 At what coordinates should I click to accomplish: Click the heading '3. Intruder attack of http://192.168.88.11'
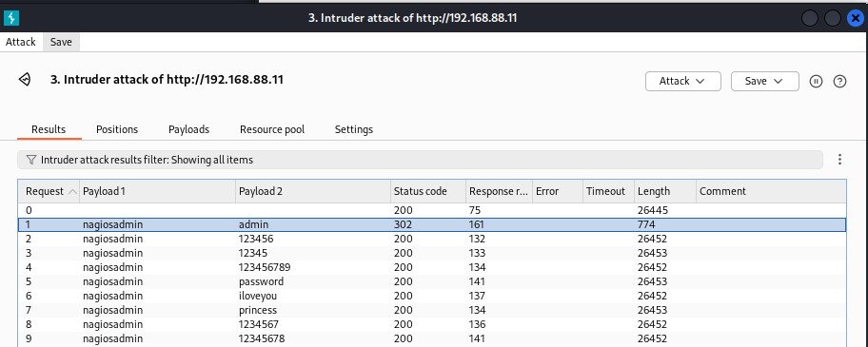click(x=168, y=80)
